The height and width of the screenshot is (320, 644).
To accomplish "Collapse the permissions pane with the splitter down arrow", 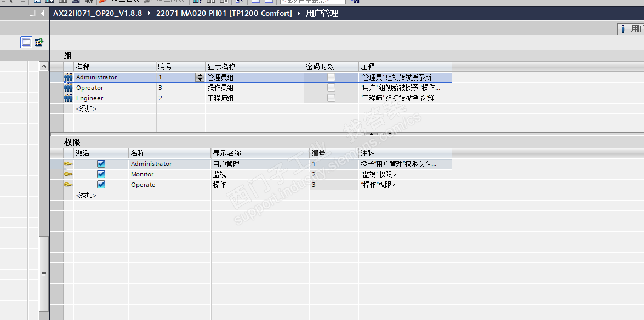I will coord(389,134).
